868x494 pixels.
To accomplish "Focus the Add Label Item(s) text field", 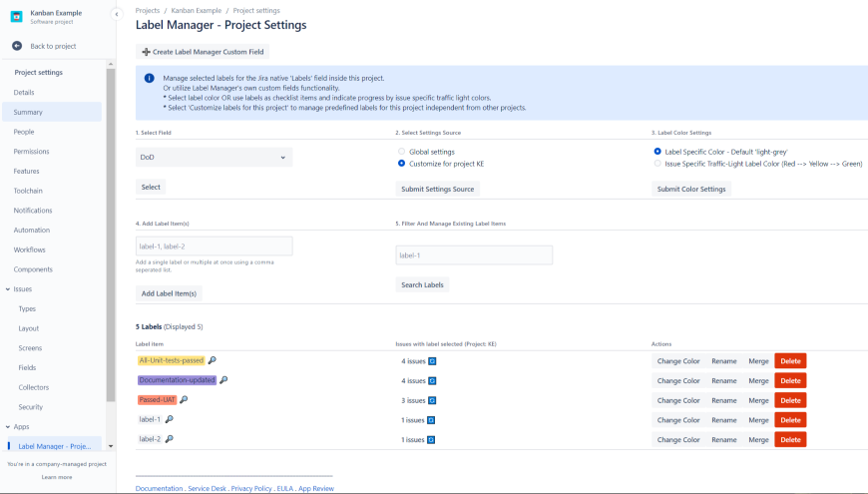I will 214,246.
